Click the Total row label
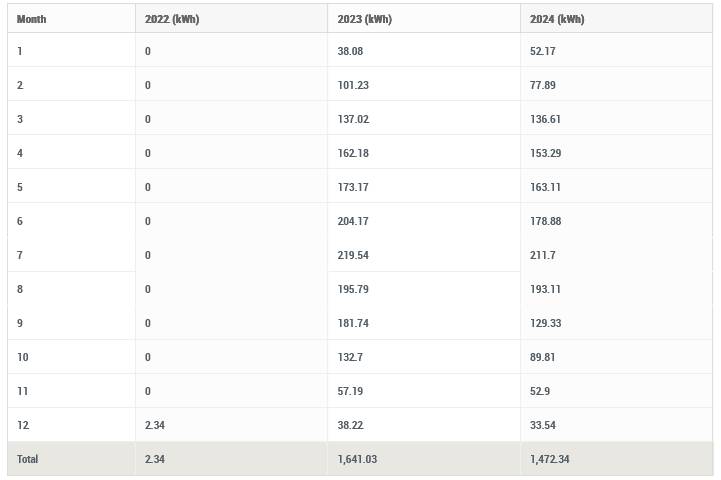The width and height of the screenshot is (721, 480). point(28,459)
